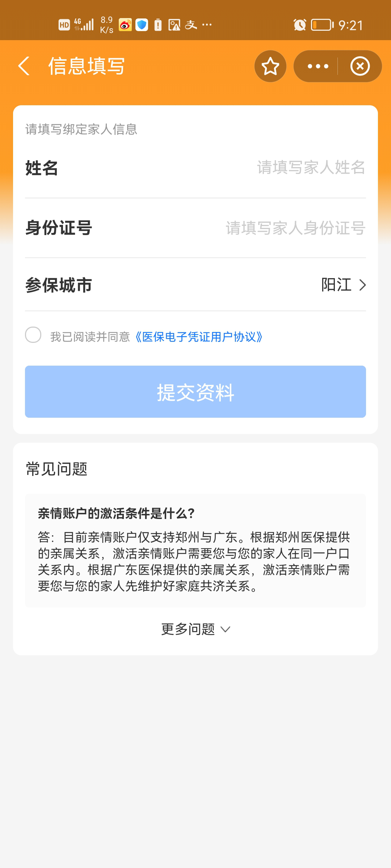The width and height of the screenshot is (391, 868).
Task: Check the agreement circle for 我已阅读并同意
Action: point(33,335)
